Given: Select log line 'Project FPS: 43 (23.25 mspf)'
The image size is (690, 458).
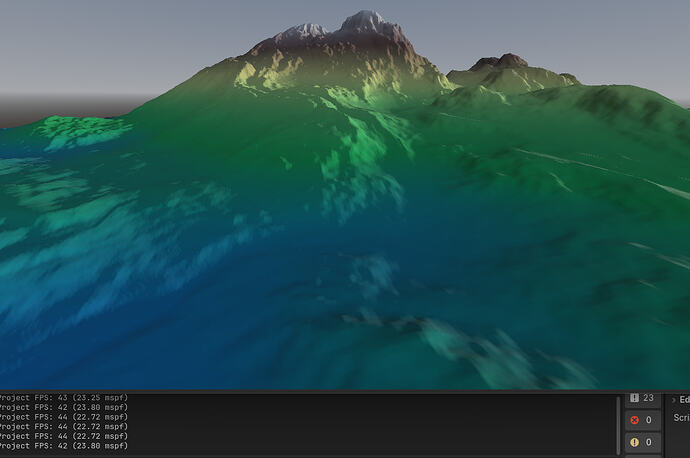Looking at the screenshot, I should point(63,398).
